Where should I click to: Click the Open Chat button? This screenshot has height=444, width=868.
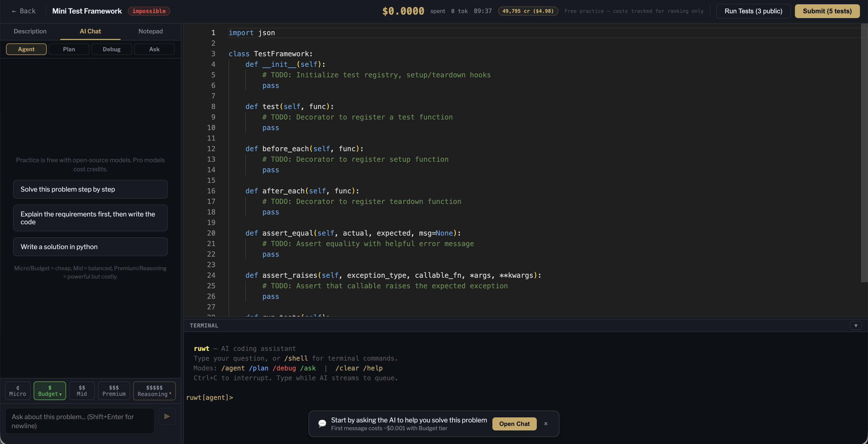[x=514, y=424]
